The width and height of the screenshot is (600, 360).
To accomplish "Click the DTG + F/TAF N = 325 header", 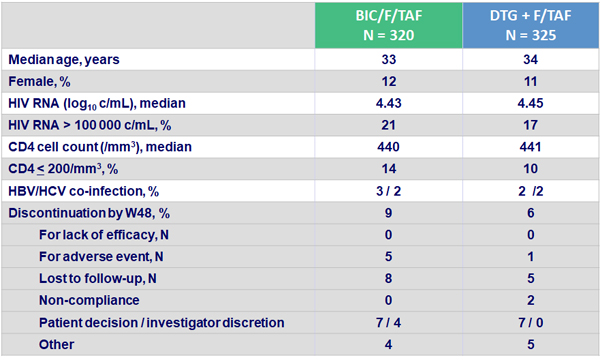I will [x=530, y=25].
